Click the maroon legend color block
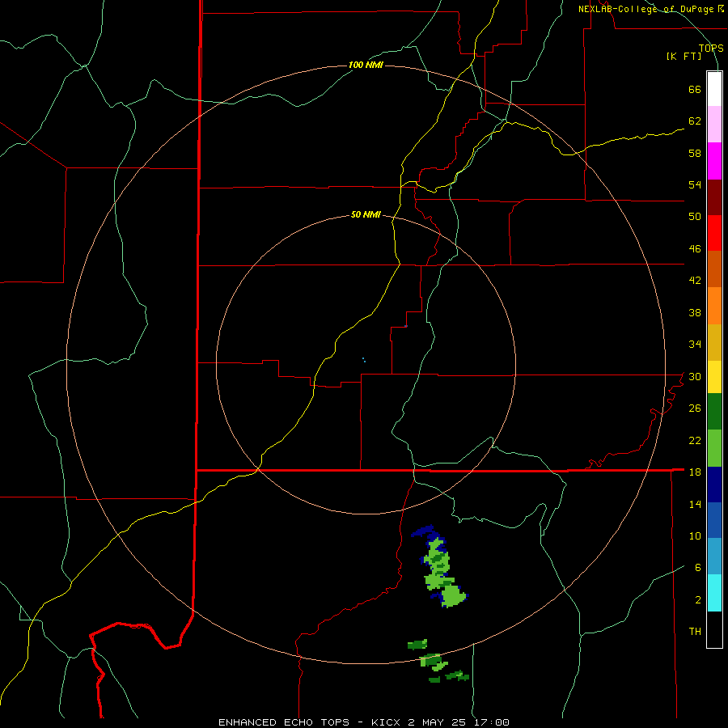 (714, 197)
